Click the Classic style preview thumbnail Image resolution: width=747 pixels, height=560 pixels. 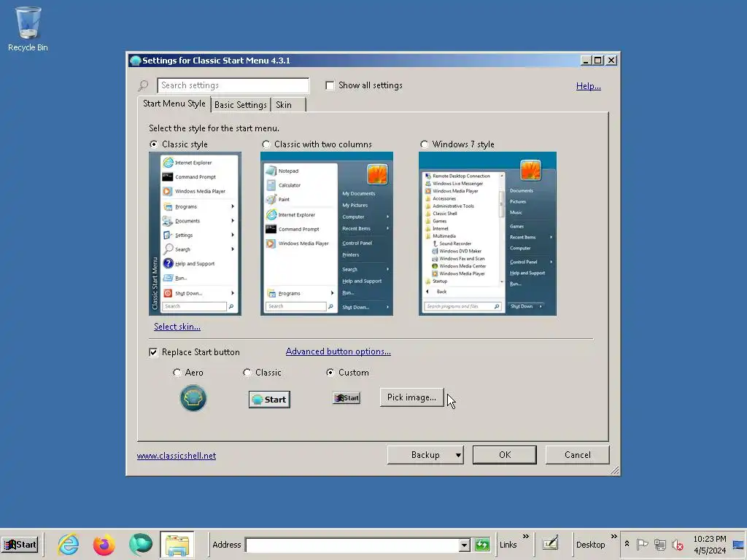pos(196,233)
